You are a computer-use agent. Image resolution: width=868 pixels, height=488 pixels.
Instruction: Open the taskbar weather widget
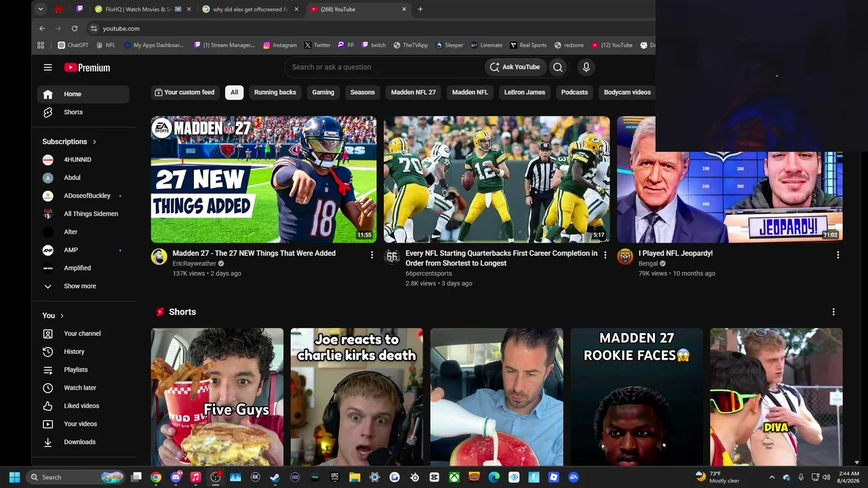point(717,477)
